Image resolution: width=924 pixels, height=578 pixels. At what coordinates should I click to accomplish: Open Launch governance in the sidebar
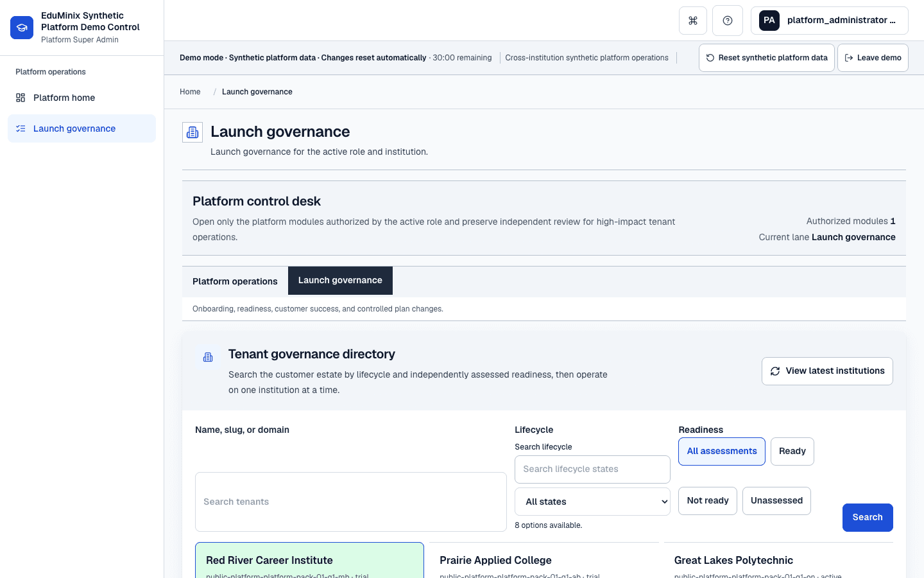[x=81, y=128]
